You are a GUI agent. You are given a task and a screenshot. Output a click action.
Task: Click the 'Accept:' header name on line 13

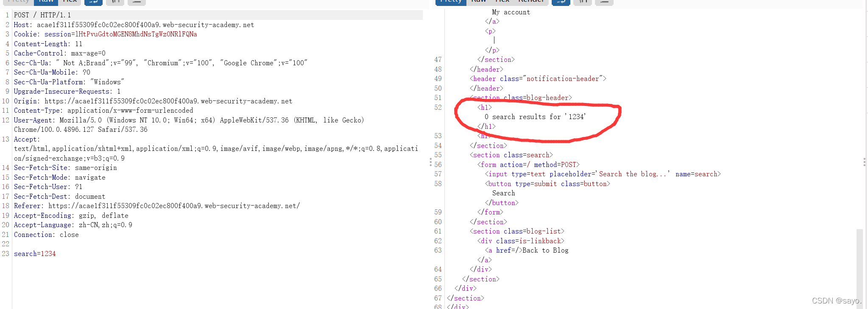[27, 139]
